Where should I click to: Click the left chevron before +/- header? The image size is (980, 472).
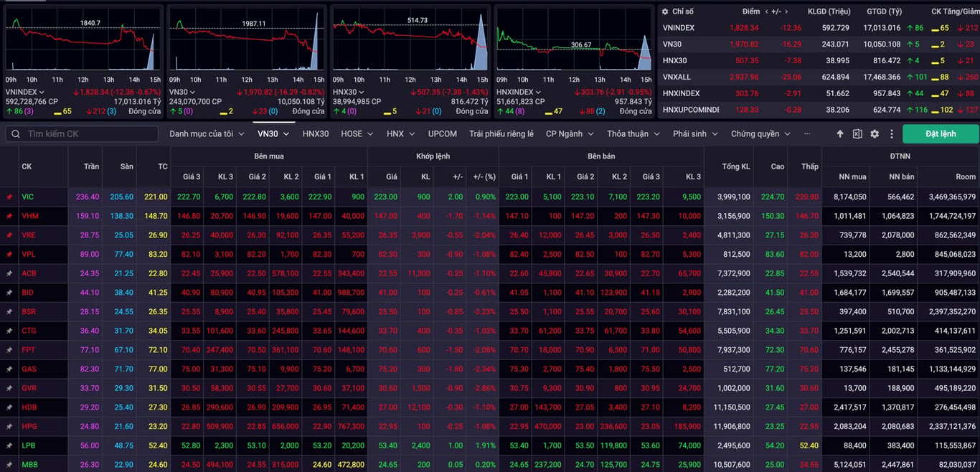click(768, 11)
